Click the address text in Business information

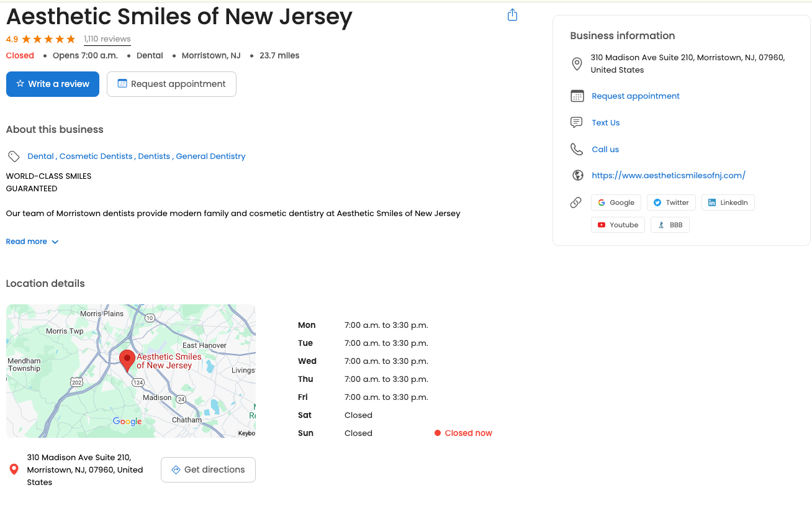tap(688, 64)
